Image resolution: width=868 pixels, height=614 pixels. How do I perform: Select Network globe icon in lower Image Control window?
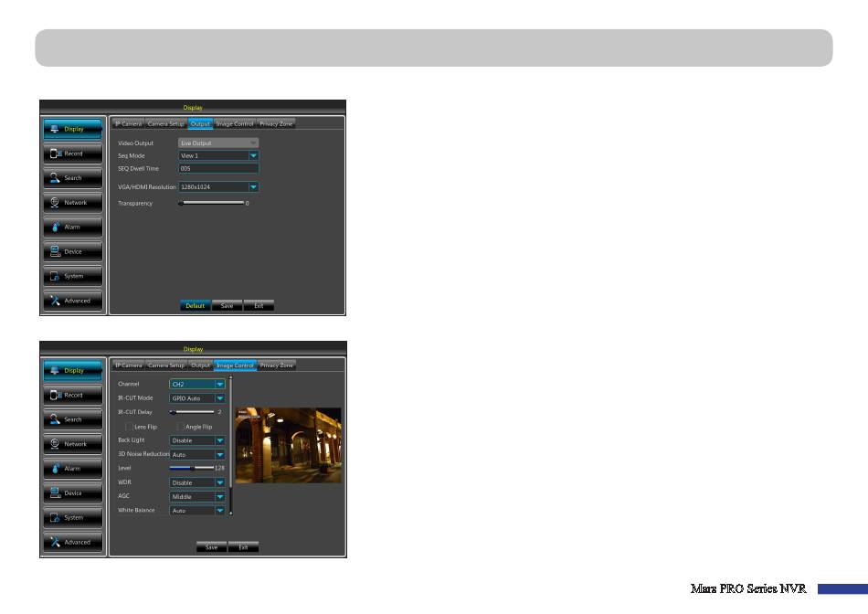[55, 444]
